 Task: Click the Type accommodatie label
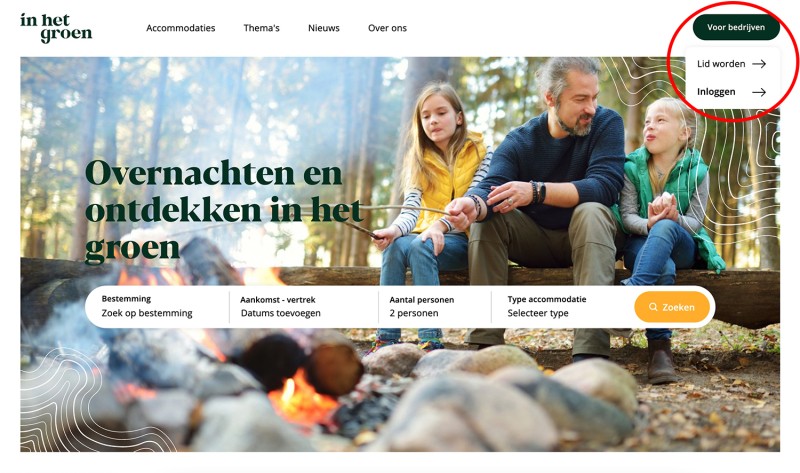(x=547, y=300)
